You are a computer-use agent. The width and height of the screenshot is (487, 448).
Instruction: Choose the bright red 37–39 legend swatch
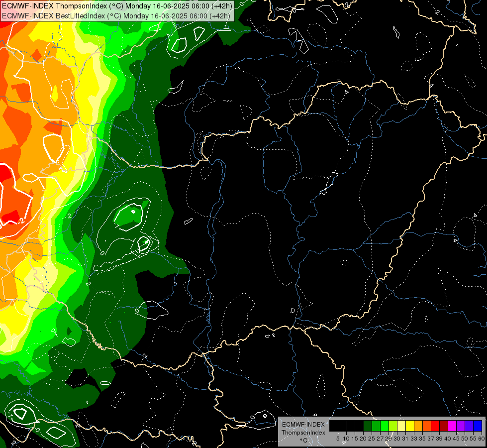click(435, 426)
